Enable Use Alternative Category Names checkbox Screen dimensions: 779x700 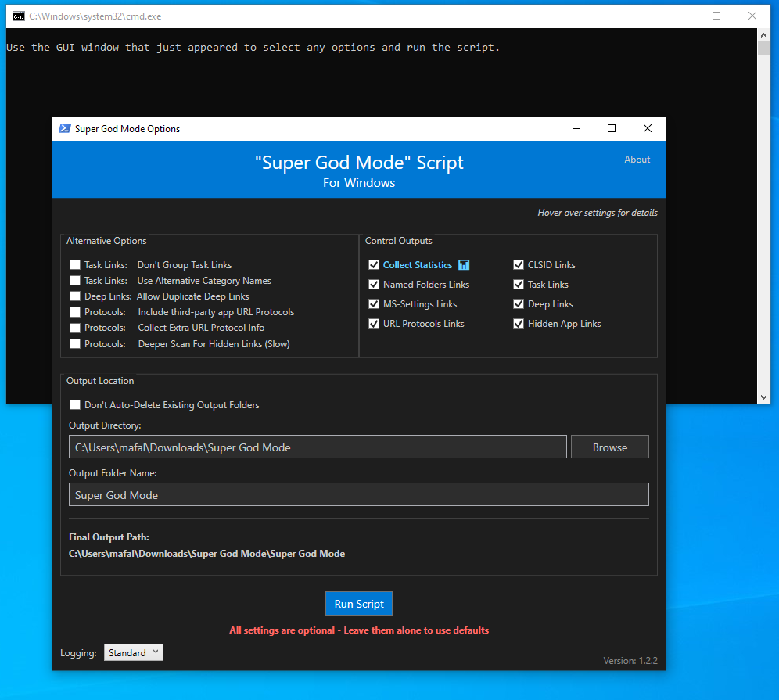(75, 281)
